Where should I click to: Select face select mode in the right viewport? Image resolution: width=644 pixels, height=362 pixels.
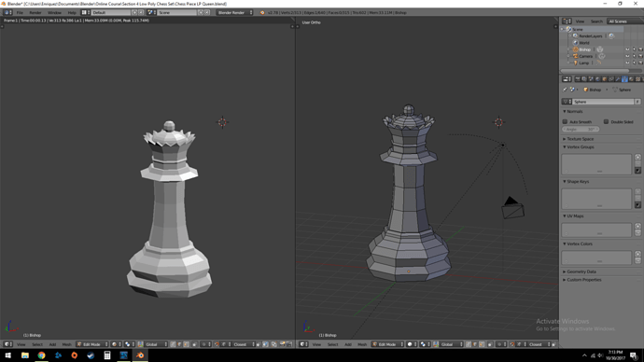pyautogui.click(x=483, y=344)
